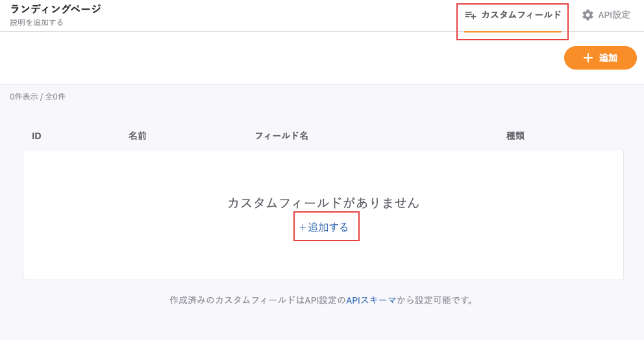
Task: Click the ID column header
Action: coord(36,136)
